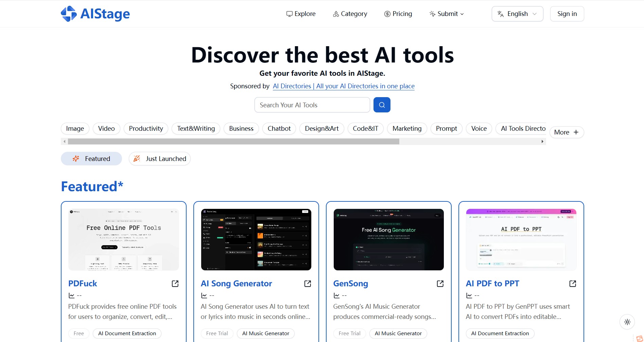This screenshot has width=644, height=342.
Task: Open the AI Directories sponsor link
Action: point(344,86)
